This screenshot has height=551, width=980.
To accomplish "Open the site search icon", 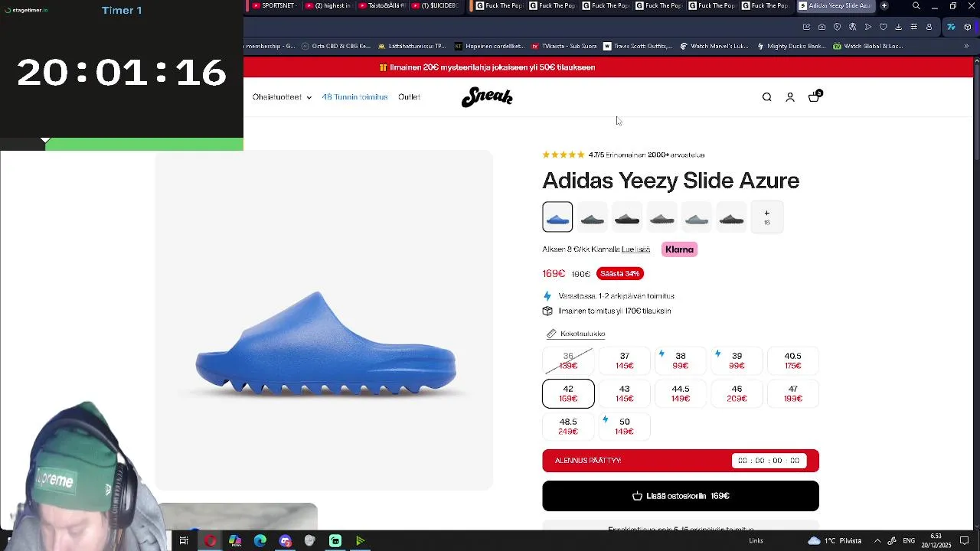I will click(x=766, y=97).
